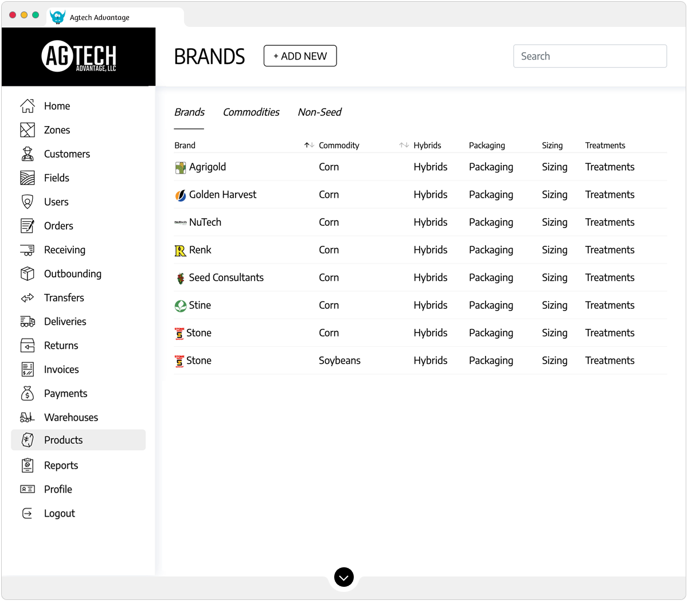The width and height of the screenshot is (688, 616).
Task: Open the Zones map icon
Action: pos(28,130)
